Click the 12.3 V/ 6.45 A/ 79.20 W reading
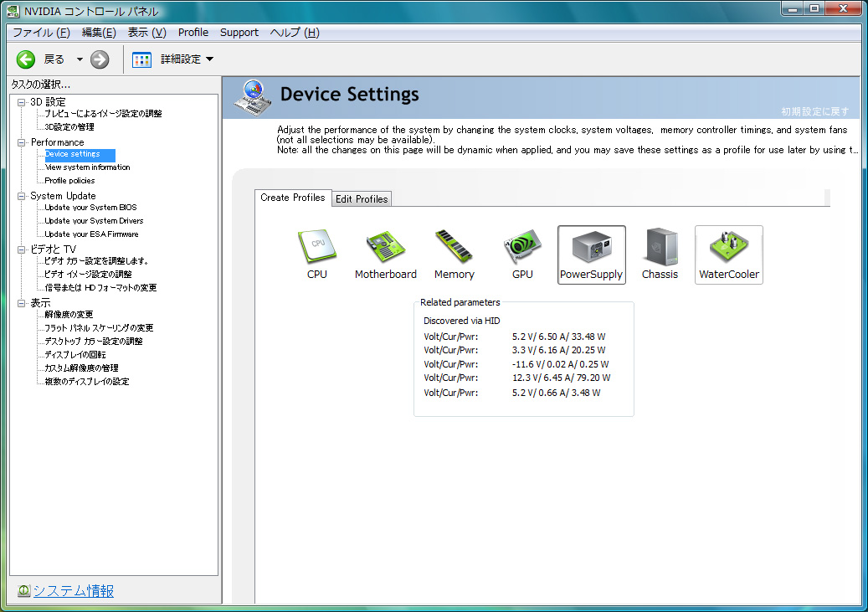868x612 pixels. tap(562, 378)
